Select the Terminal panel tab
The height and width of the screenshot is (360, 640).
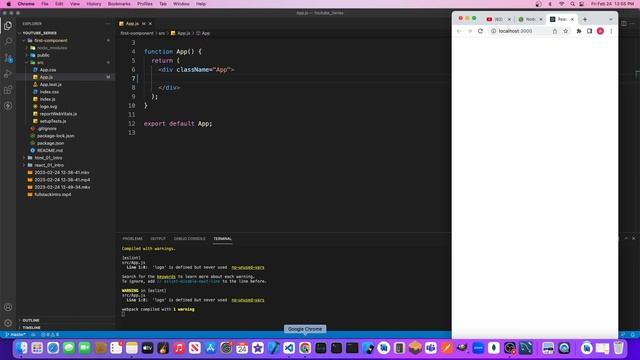[222, 239]
